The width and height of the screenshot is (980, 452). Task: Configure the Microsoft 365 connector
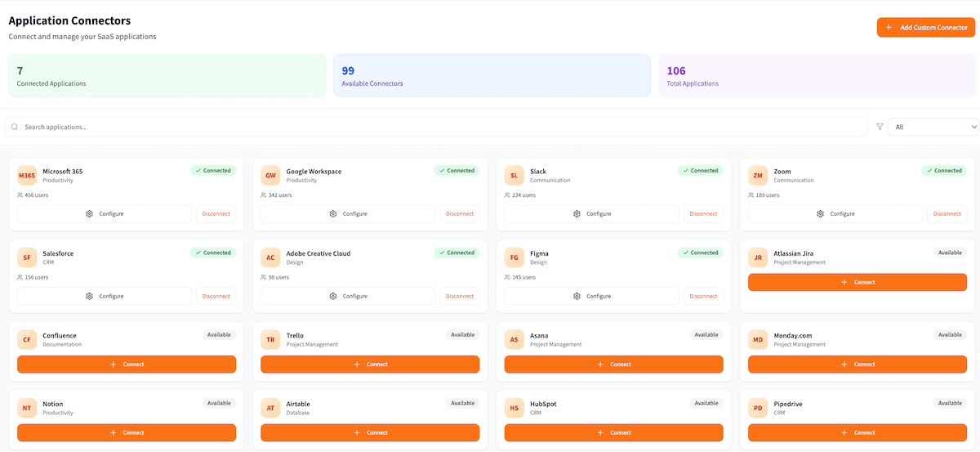105,214
